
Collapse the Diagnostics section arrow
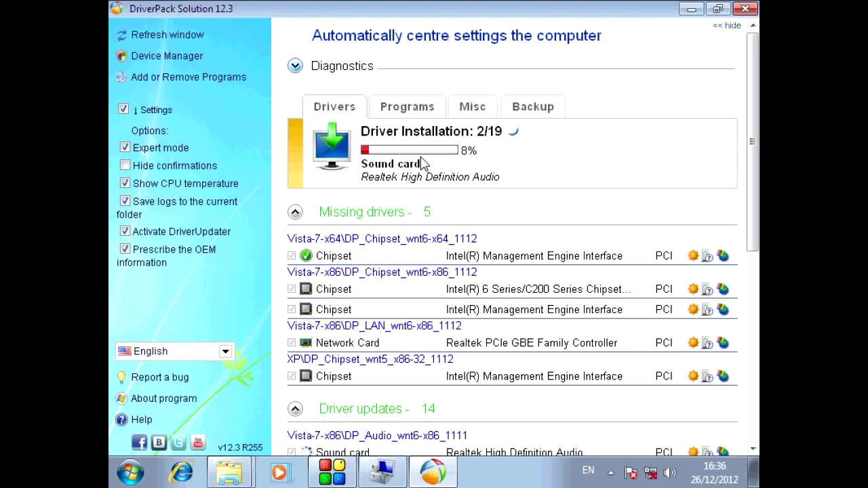click(295, 66)
